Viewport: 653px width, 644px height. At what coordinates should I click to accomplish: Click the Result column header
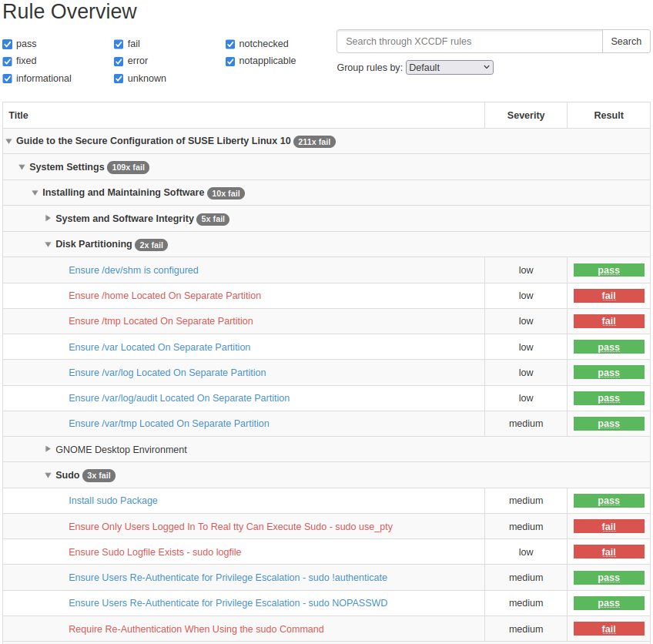(x=608, y=116)
